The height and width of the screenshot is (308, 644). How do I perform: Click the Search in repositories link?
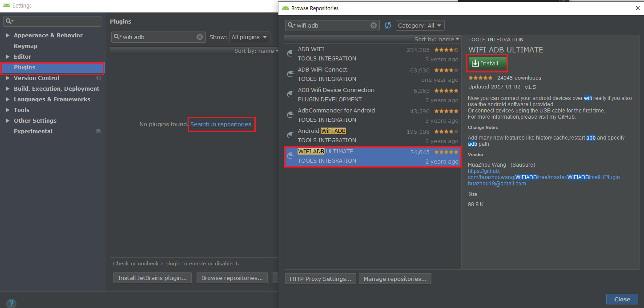pos(221,124)
